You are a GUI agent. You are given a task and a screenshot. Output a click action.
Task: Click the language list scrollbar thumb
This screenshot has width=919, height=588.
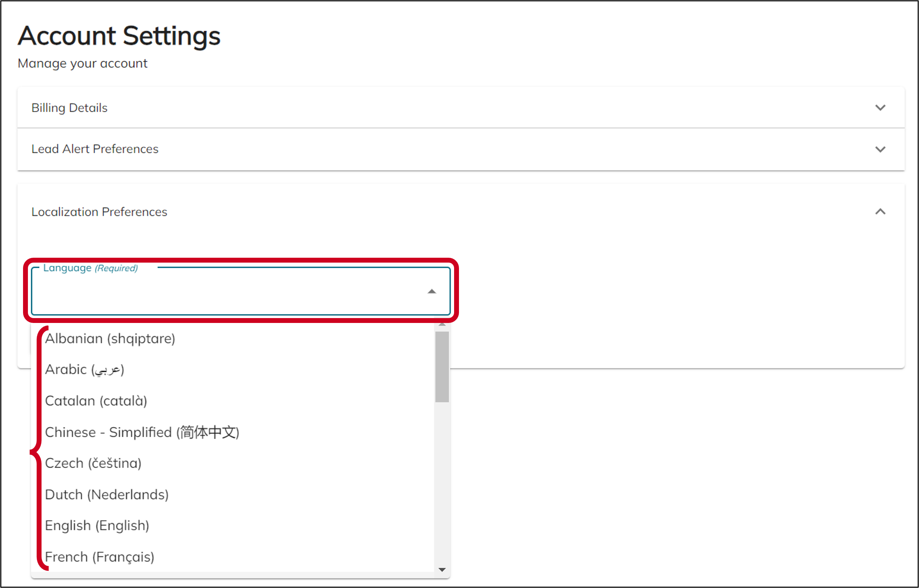442,367
